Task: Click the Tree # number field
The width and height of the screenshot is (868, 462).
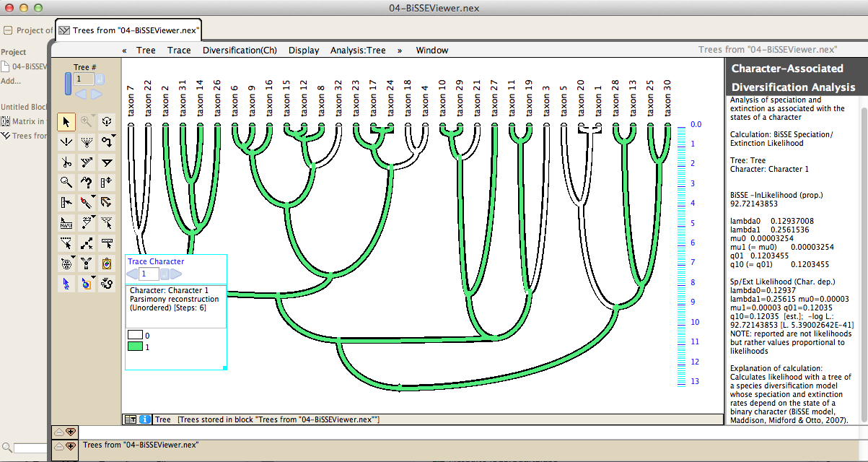Action: [83, 79]
